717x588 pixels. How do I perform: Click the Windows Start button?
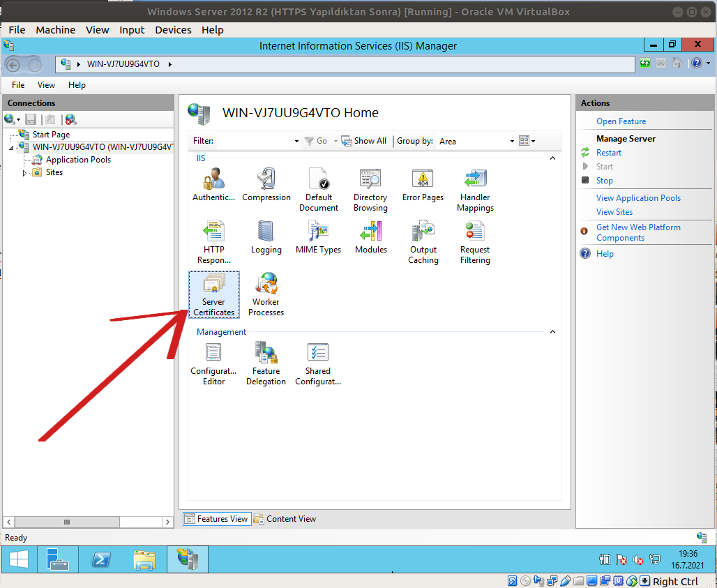19,559
